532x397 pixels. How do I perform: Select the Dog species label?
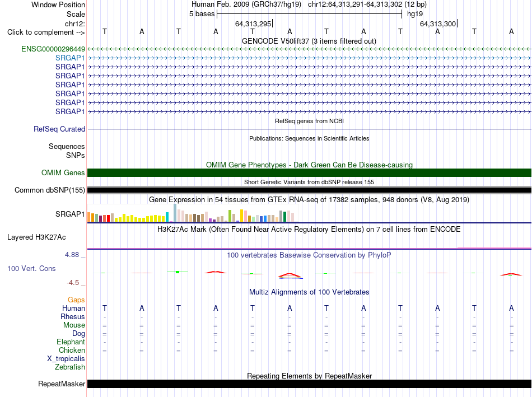pos(78,334)
